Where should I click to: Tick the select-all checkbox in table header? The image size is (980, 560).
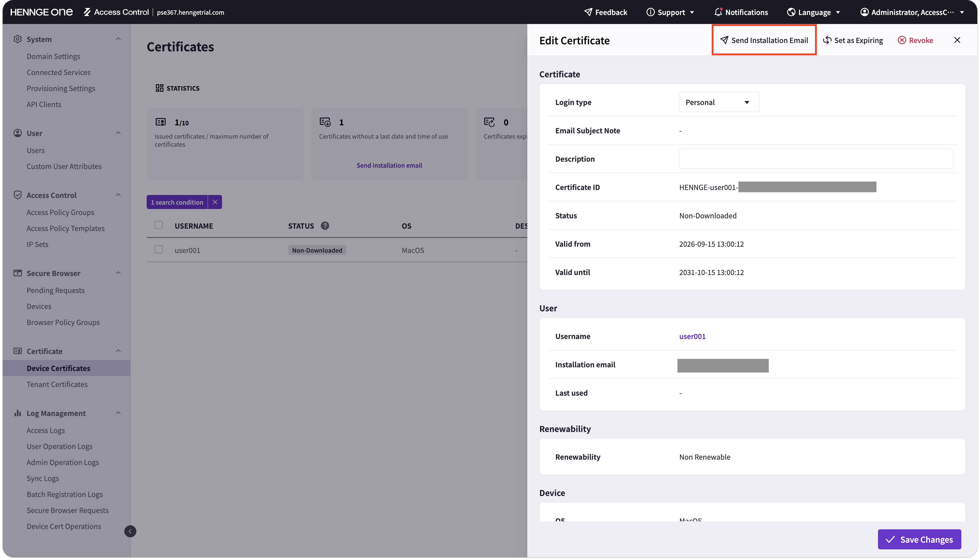coord(158,225)
